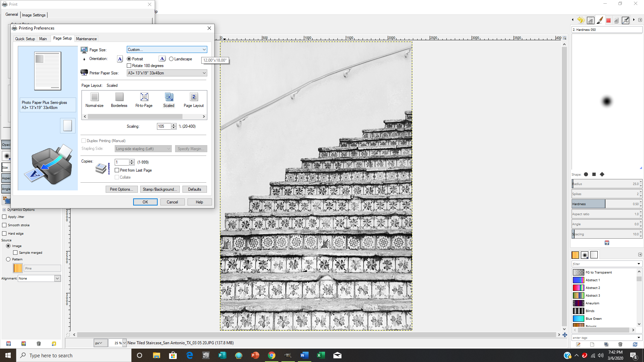The image size is (644, 362).
Task: Delete tool preset icon at bottom left
Action: click(x=39, y=344)
